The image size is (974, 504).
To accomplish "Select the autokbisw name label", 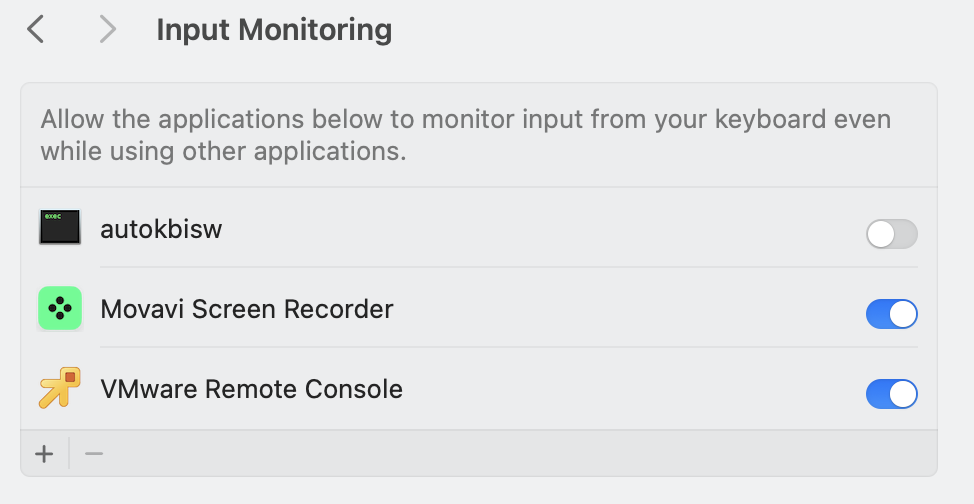I will (x=161, y=229).
